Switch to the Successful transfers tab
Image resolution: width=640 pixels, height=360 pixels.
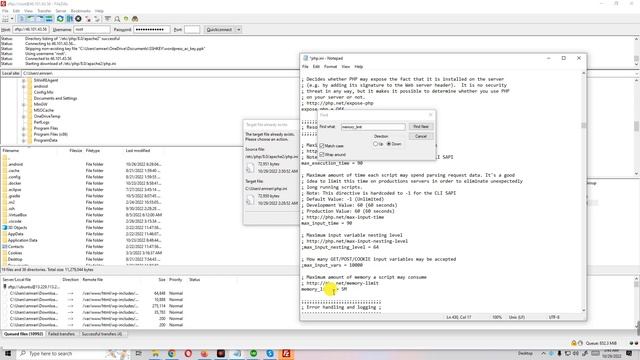(102, 334)
